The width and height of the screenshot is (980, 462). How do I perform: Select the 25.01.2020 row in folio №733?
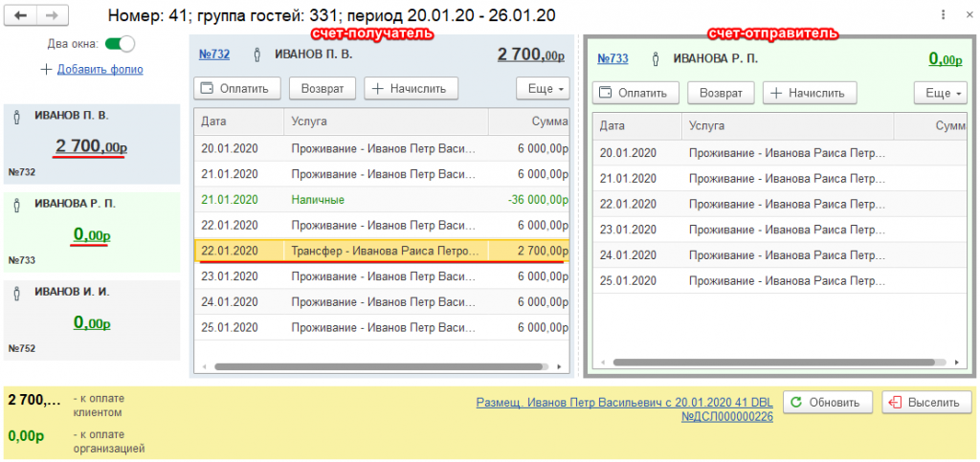click(780, 280)
